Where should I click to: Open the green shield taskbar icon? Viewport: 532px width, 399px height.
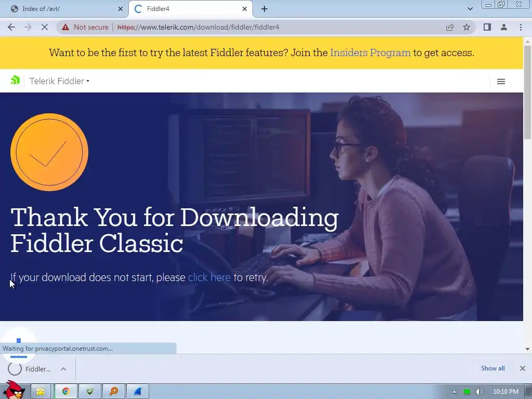pyautogui.click(x=89, y=392)
